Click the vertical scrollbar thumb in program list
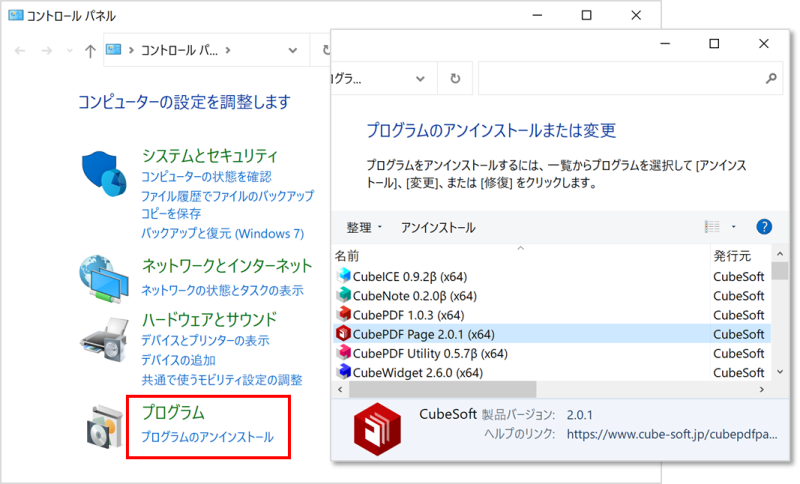800x484 pixels. (x=780, y=271)
